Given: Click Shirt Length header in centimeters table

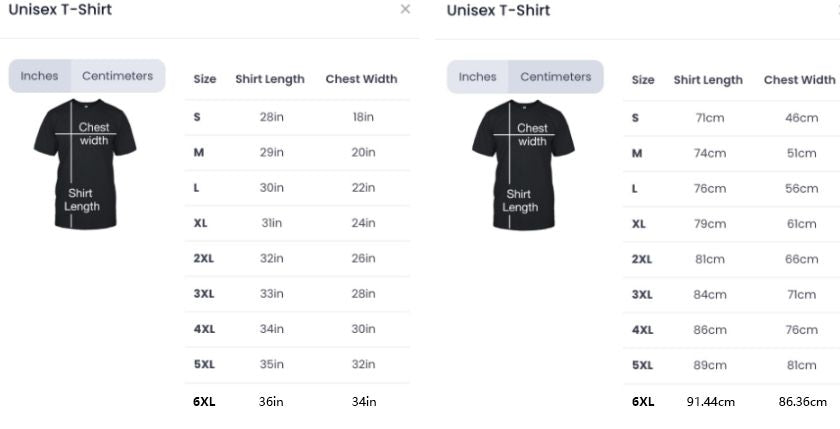Looking at the screenshot, I should coord(708,80).
